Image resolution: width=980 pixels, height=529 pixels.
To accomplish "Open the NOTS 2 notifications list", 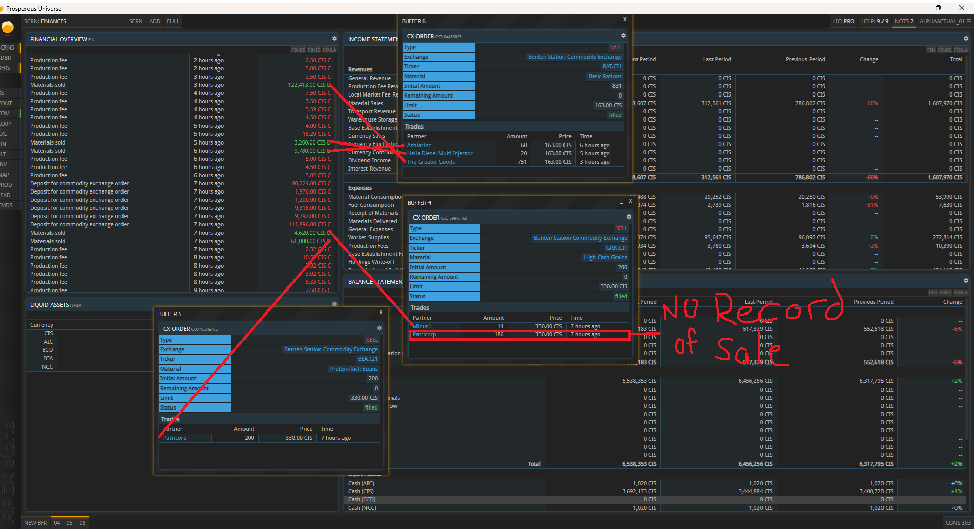I will click(903, 21).
